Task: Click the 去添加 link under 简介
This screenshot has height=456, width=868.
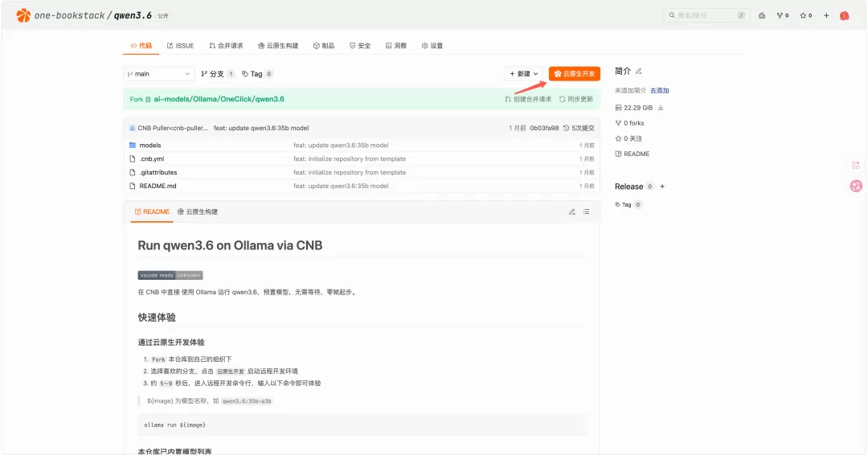Action: click(x=659, y=90)
